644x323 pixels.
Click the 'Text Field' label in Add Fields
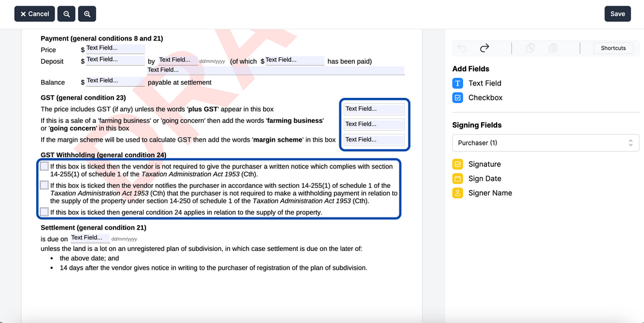(x=485, y=83)
